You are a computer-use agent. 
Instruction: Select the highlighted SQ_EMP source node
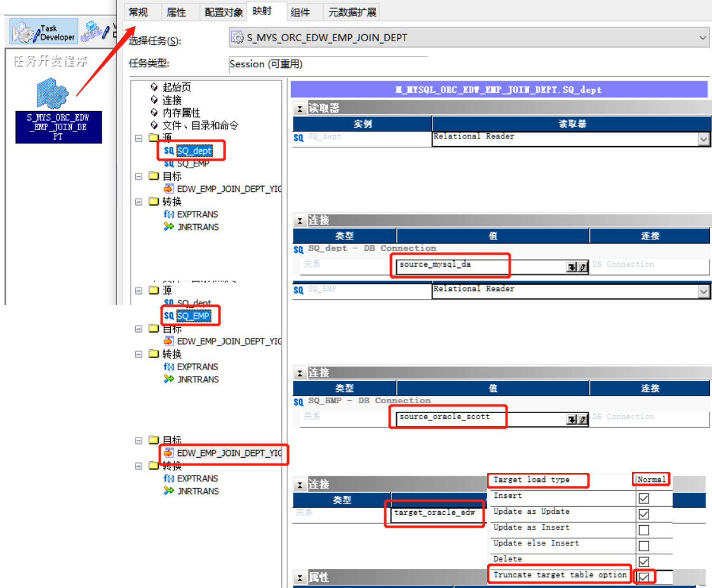pos(194,316)
